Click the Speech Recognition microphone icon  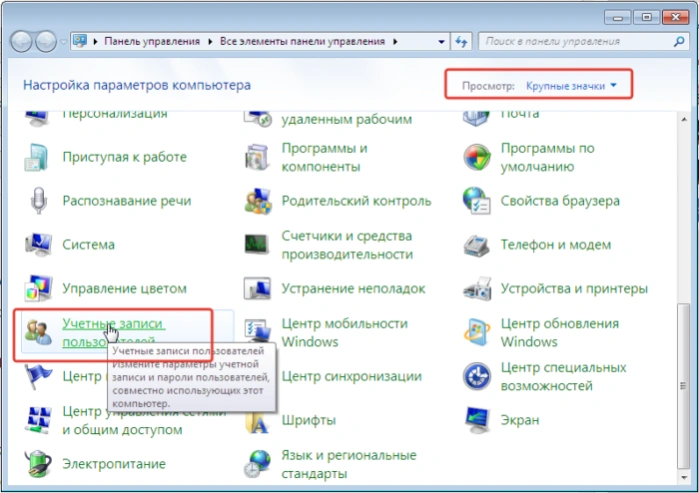[38, 201]
